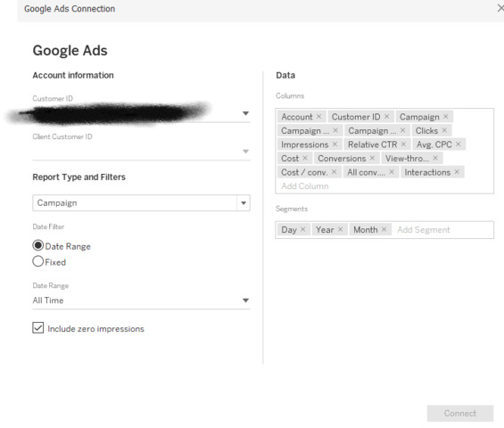This screenshot has width=504, height=428.
Task: Remove the Clicks column chip
Action: point(444,130)
